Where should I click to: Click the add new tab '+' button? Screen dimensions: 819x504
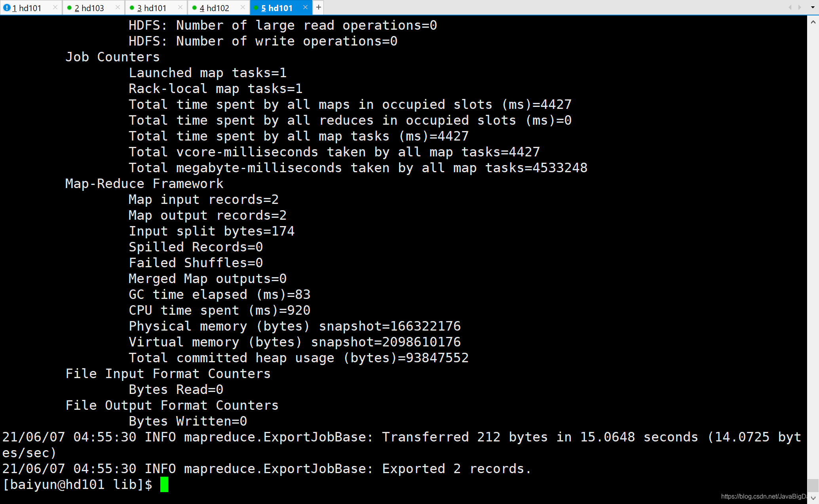[318, 8]
